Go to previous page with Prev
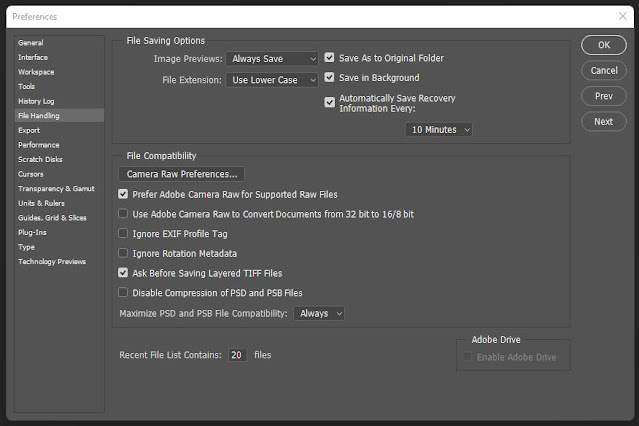 604,96
